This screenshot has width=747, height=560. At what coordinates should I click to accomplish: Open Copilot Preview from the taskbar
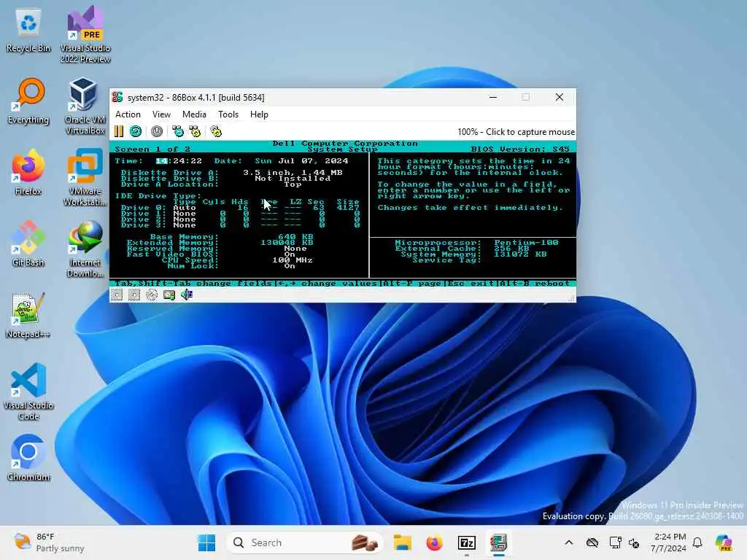coord(724,542)
